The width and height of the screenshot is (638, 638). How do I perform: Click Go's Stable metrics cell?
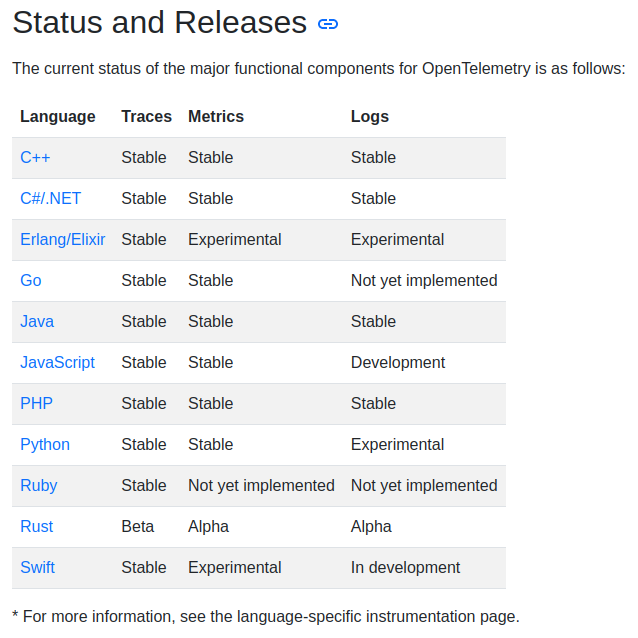tap(210, 281)
